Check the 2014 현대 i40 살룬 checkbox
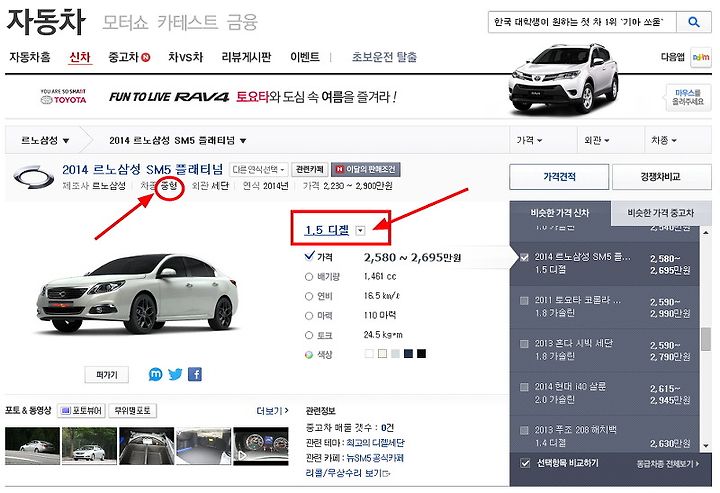The width and height of the screenshot is (720, 493). pyautogui.click(x=524, y=387)
